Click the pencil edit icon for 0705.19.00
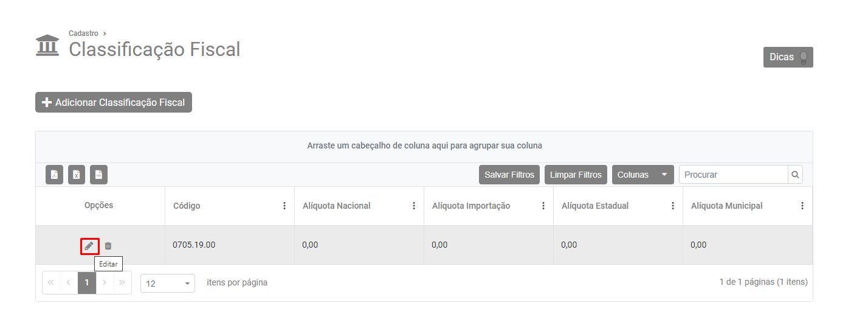868x314 pixels. (x=89, y=246)
